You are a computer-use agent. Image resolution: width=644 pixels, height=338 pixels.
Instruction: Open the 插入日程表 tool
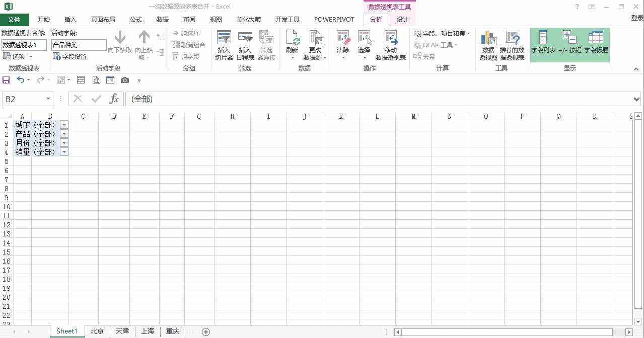click(245, 44)
